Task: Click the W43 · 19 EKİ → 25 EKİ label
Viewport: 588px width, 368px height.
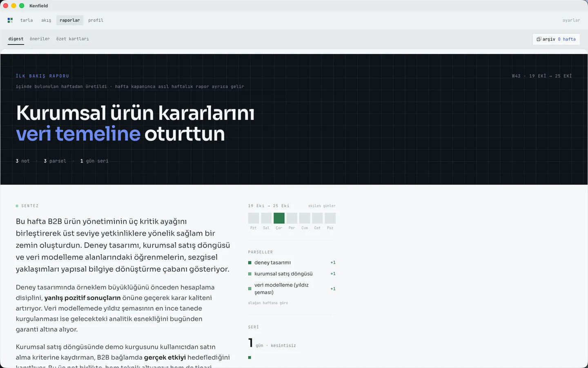Action: [x=542, y=76]
